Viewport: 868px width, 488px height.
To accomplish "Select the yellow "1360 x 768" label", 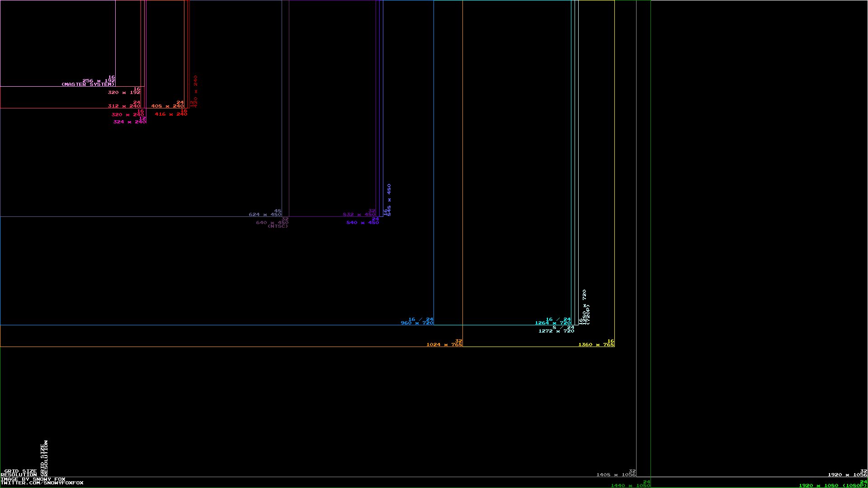I will [x=596, y=345].
